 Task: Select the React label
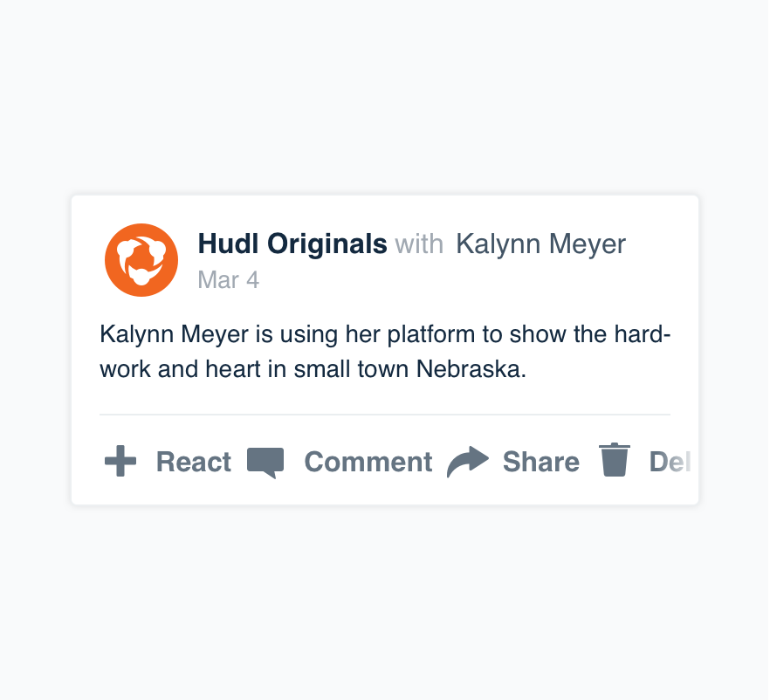[x=194, y=462]
